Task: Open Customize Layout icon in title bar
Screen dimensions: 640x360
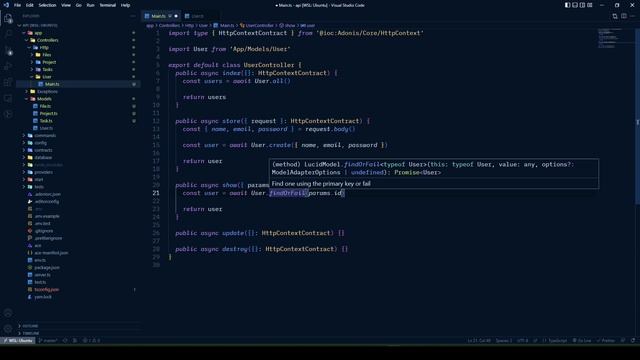Action: (x=590, y=5)
